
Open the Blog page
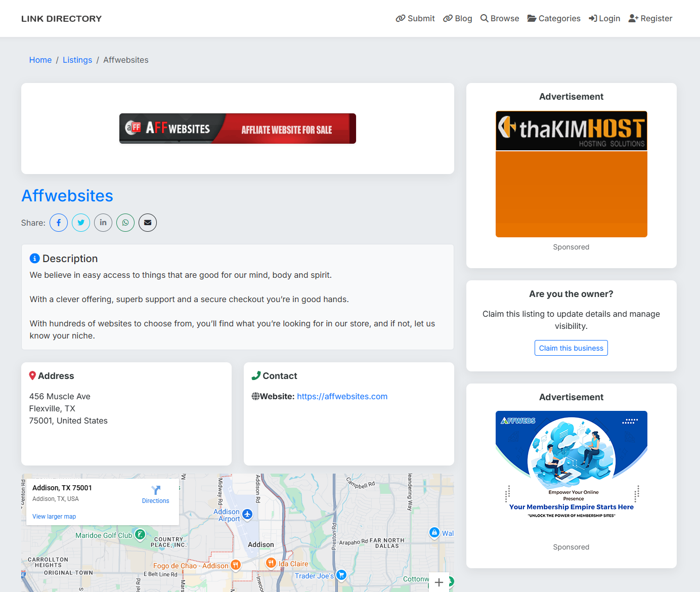click(458, 18)
